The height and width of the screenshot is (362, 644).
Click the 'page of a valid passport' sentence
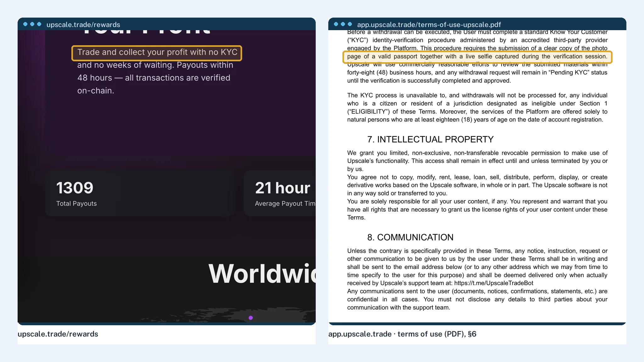tap(477, 57)
